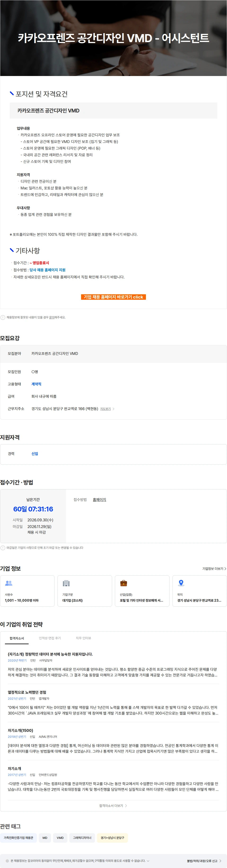Click the 홈페이지 application method link
Image resolution: width=227 pixels, height=868 pixels.
tap(99, 500)
